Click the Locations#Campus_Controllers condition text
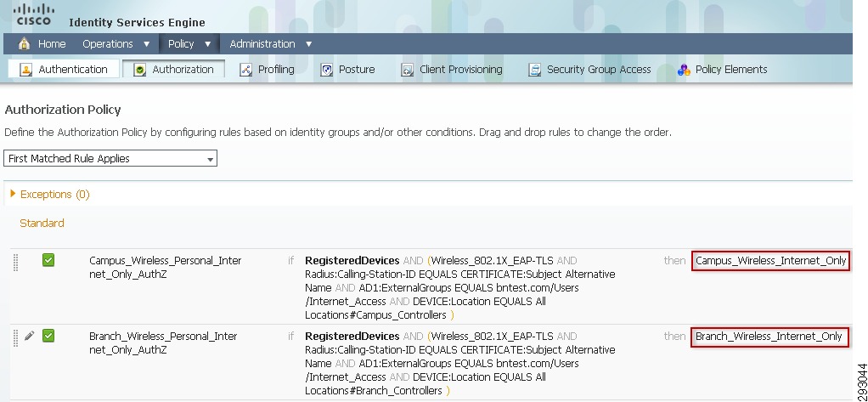868x402 pixels. 375,315
